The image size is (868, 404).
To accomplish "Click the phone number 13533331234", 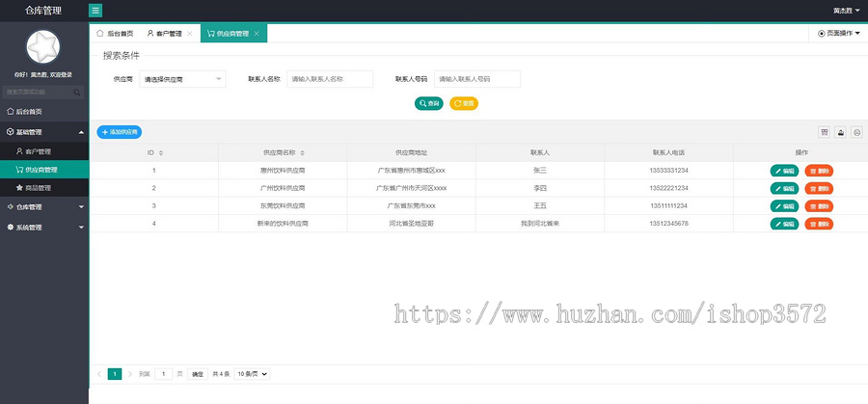I will pos(668,171).
